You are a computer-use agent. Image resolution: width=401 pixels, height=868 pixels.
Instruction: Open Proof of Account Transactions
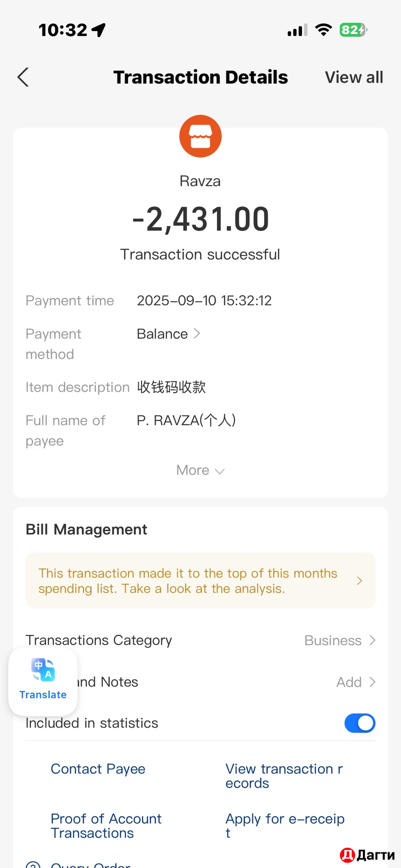106,826
